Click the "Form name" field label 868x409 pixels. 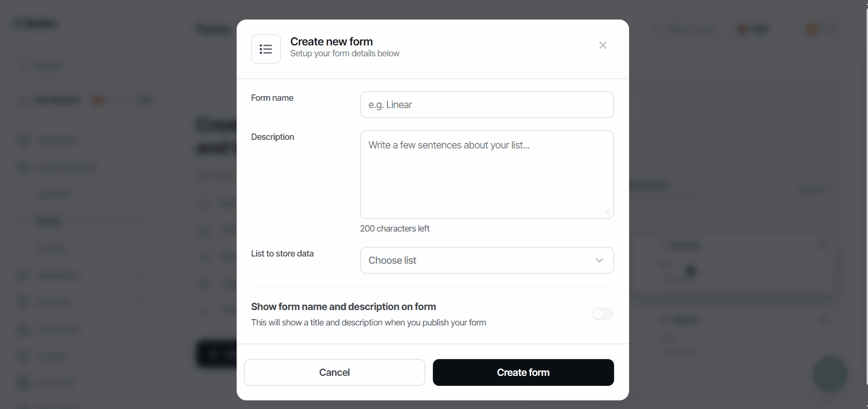pyautogui.click(x=272, y=98)
